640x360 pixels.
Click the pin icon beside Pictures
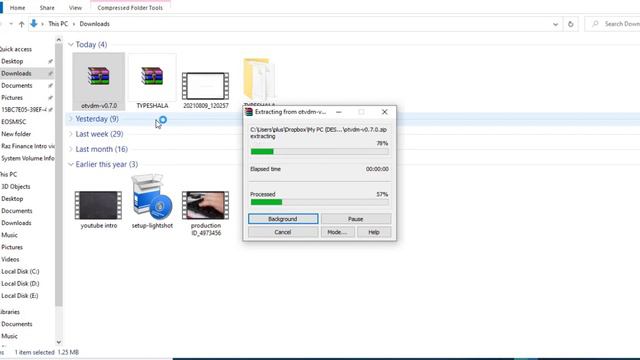coord(50,98)
